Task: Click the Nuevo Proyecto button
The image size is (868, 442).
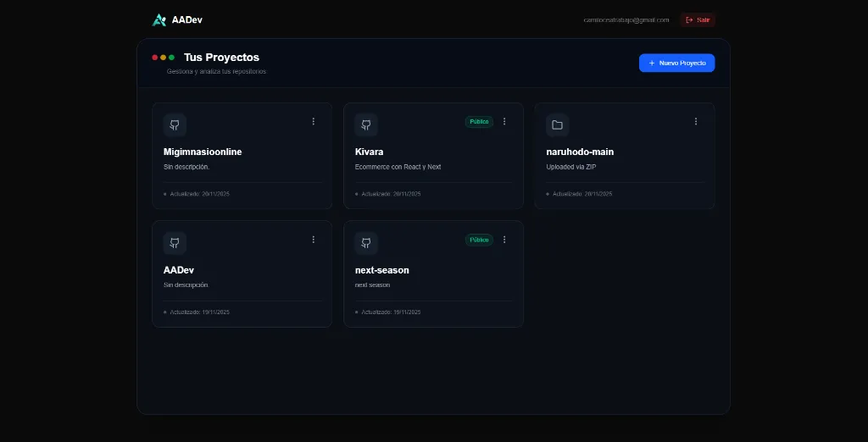Action: coord(676,64)
